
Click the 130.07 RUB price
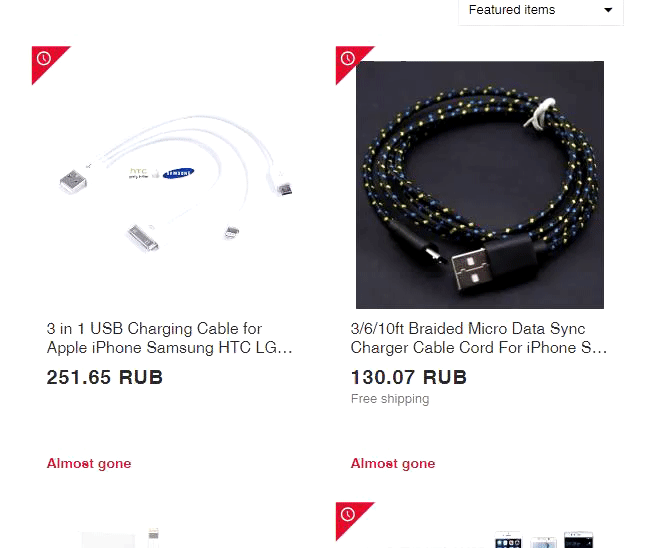tap(409, 377)
